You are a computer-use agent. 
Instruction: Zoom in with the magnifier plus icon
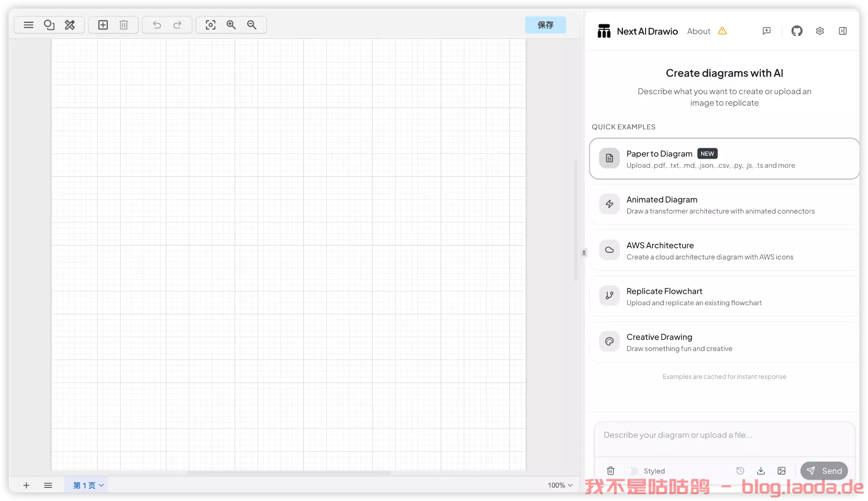pyautogui.click(x=231, y=25)
